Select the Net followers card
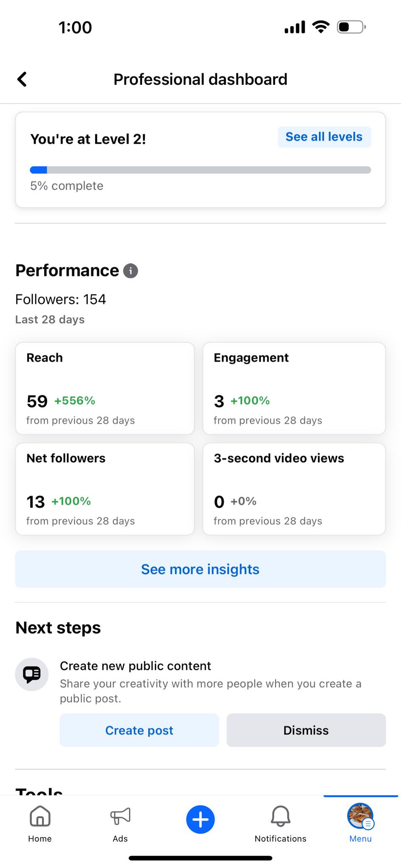401x868 pixels. pyautogui.click(x=105, y=489)
